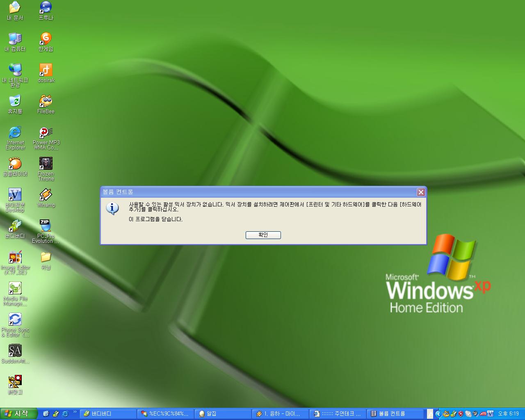Expand hidden system tray icons arrow
This screenshot has width=525, height=420.
(x=438, y=414)
